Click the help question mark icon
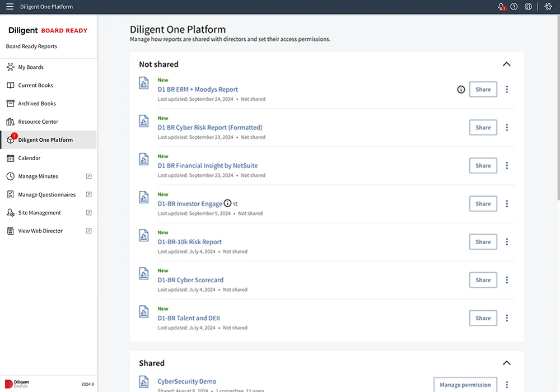The image size is (560, 392). [514, 6]
